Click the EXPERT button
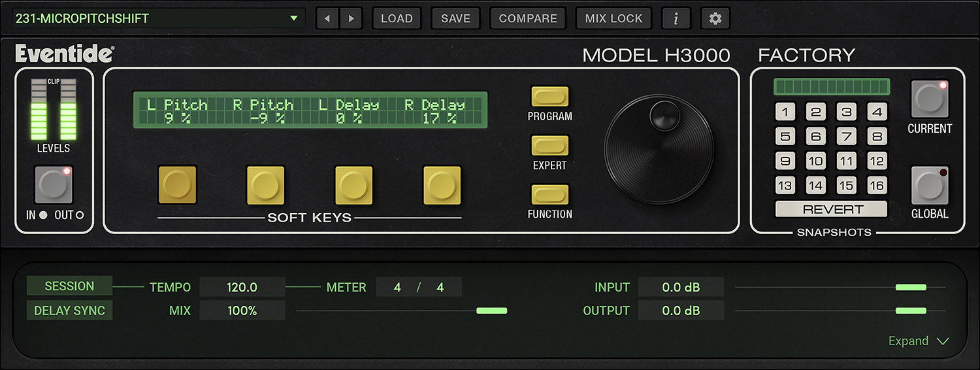980x370 pixels. coord(549,146)
